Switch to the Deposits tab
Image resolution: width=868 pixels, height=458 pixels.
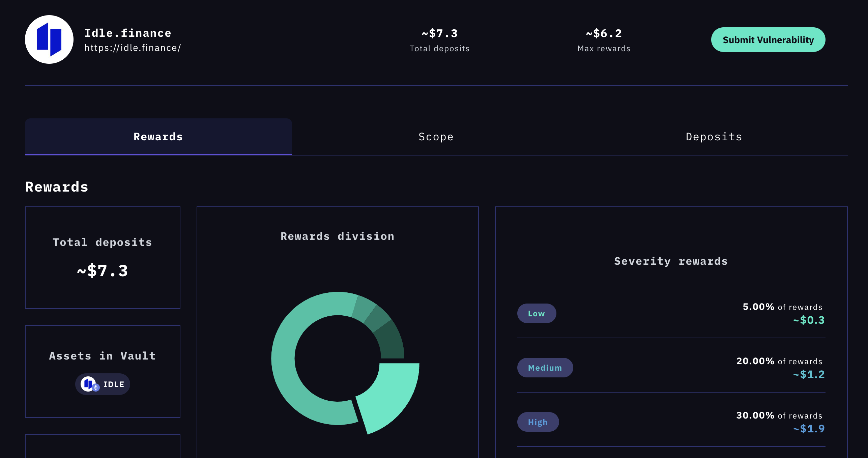pyautogui.click(x=714, y=137)
